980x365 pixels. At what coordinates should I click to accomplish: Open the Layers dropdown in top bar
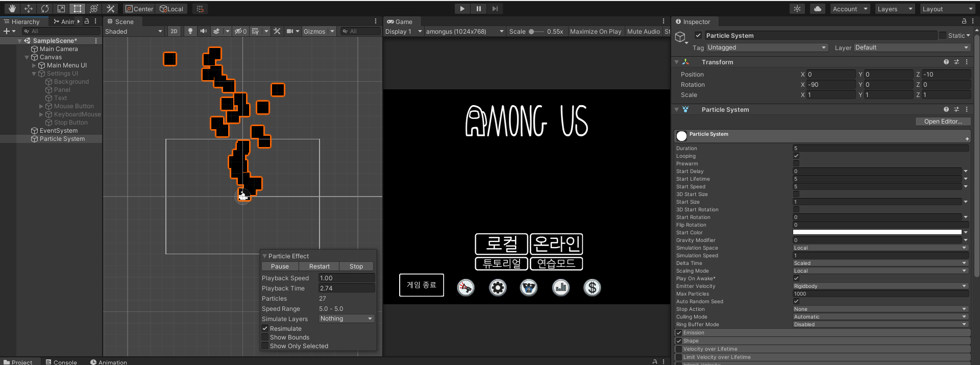tap(895, 9)
